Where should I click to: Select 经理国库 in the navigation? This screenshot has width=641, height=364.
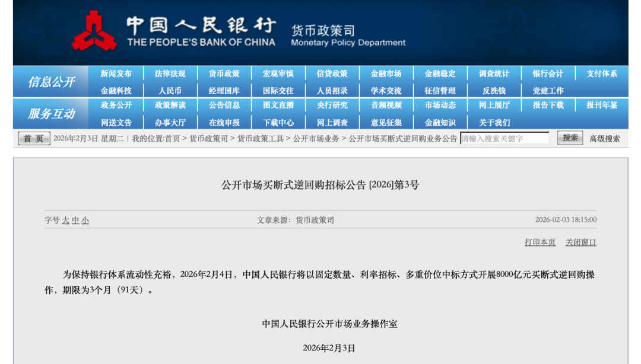click(224, 91)
